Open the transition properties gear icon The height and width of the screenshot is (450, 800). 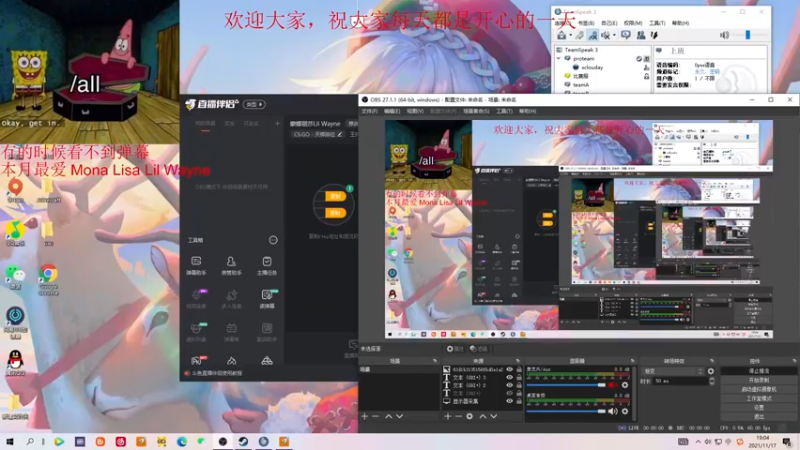coord(711,371)
